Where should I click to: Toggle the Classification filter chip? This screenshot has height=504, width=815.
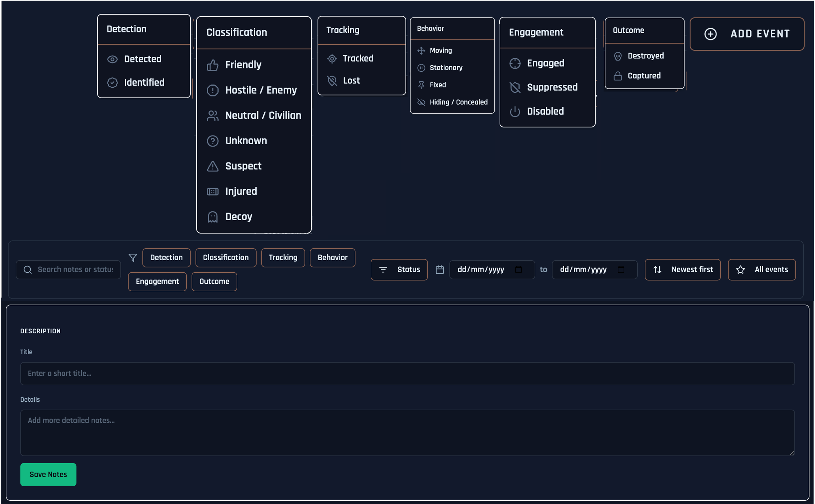(x=226, y=258)
